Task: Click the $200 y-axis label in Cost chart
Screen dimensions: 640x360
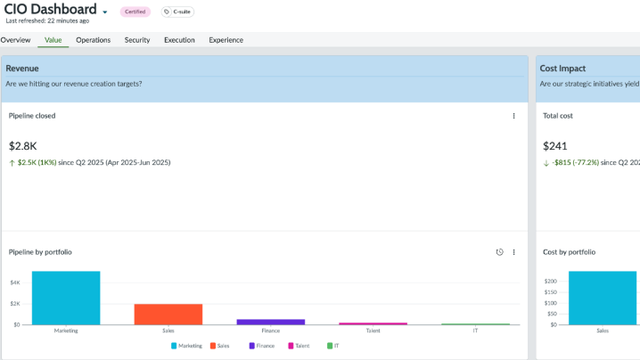Action: tap(550, 281)
